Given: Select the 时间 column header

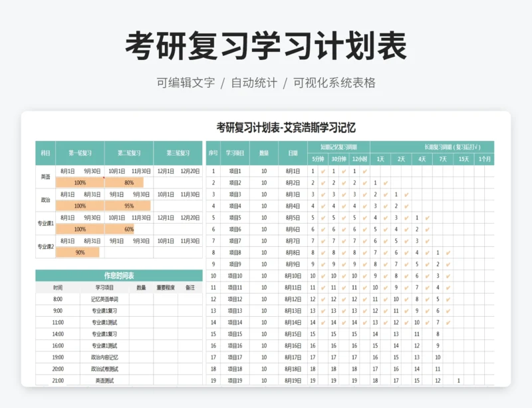Looking at the screenshot, I should click(x=58, y=288).
